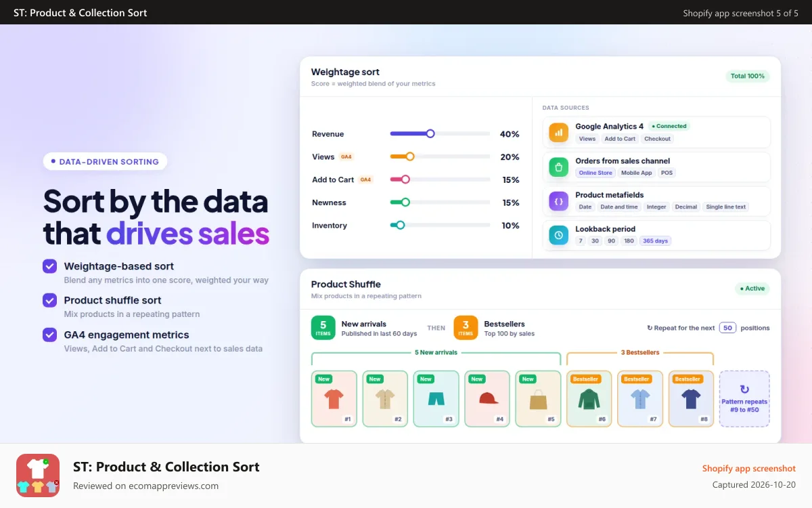Image resolution: width=812 pixels, height=508 pixels.
Task: Click the orange 3 items badge
Action: pos(466,328)
